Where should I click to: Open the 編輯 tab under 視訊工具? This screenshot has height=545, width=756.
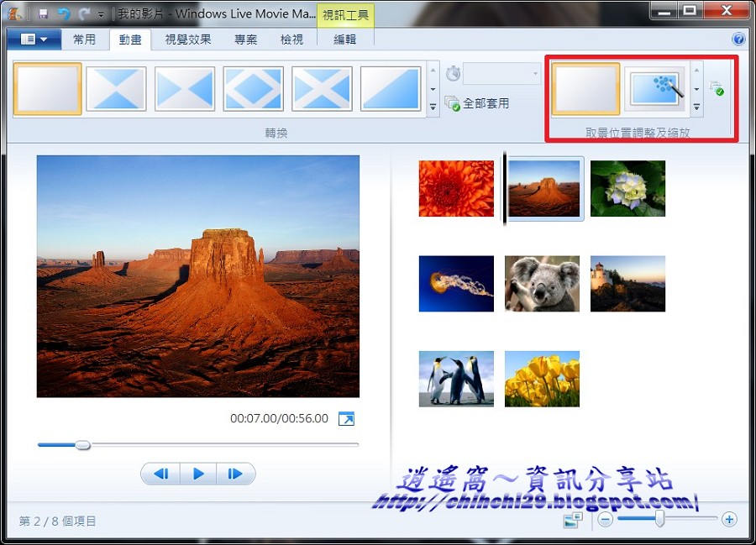[345, 39]
